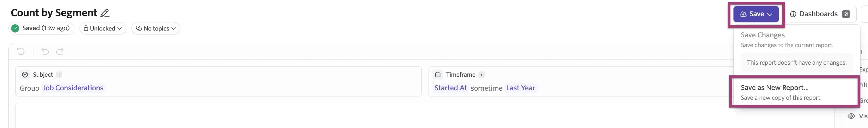This screenshot has height=128, width=868.
Task: Open the No topics dropdown
Action: coord(156,28)
